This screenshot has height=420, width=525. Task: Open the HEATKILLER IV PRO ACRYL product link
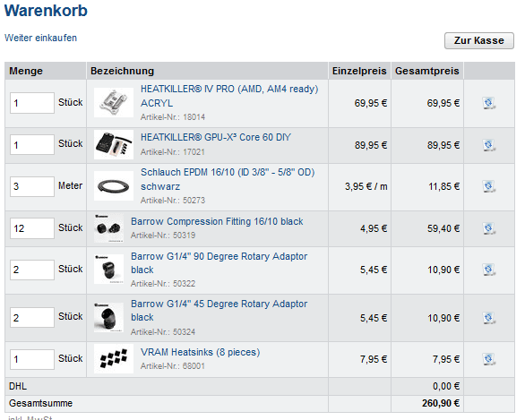229,96
